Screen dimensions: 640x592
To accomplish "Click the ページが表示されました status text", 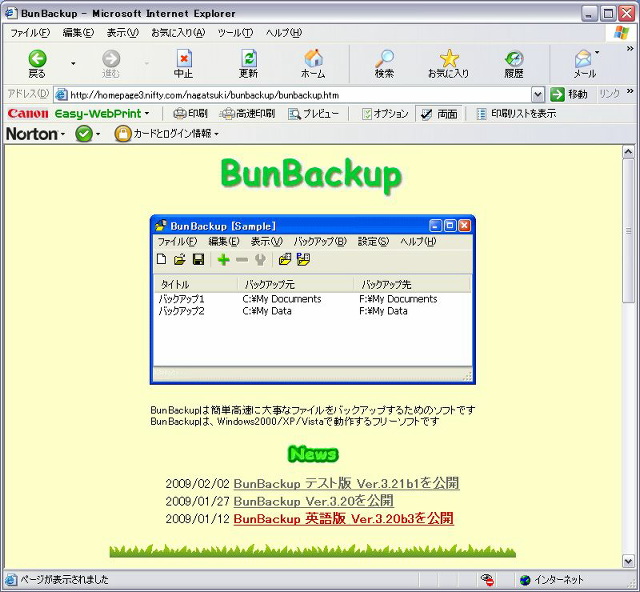I will click(x=64, y=580).
